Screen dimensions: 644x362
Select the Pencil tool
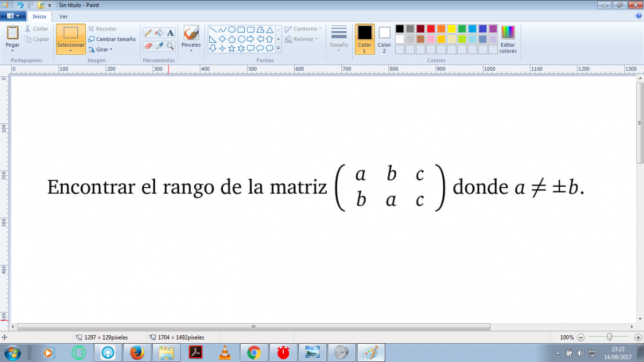click(148, 33)
